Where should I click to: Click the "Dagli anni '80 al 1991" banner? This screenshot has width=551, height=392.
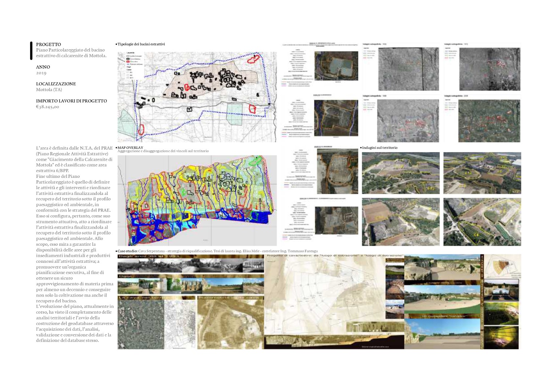pos(191,256)
